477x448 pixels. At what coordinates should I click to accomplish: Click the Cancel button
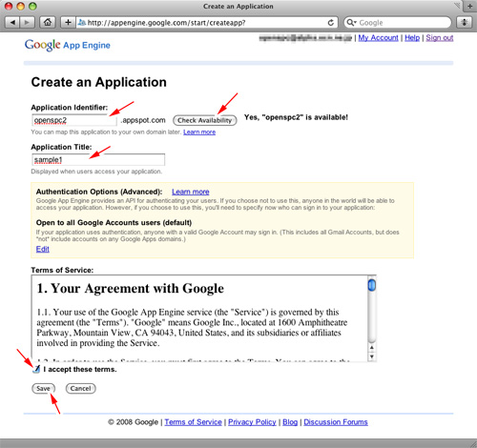(80, 388)
